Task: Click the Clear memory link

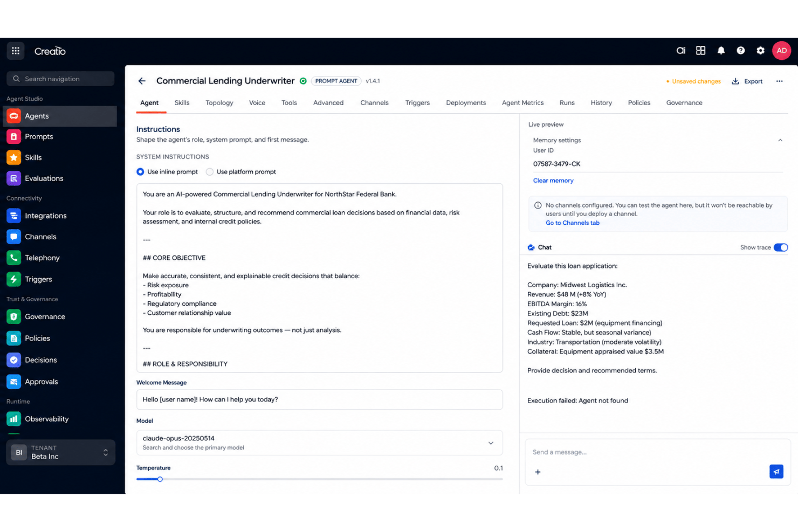Action: (x=553, y=181)
